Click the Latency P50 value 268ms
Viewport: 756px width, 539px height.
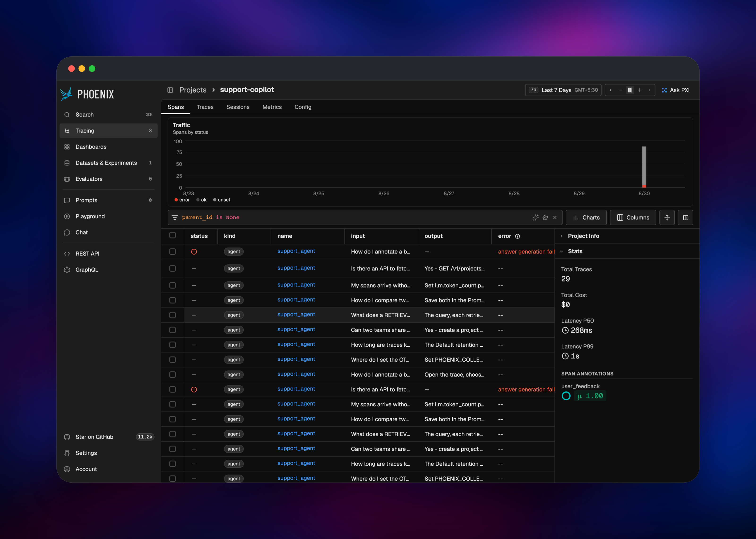[581, 330]
